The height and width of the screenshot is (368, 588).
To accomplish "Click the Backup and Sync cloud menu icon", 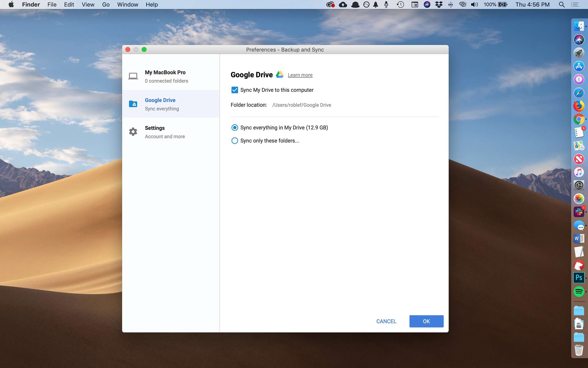I will (x=343, y=5).
